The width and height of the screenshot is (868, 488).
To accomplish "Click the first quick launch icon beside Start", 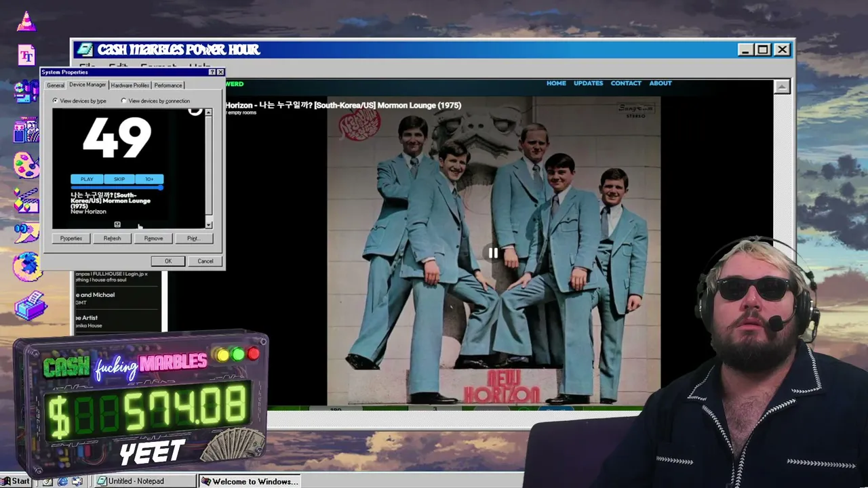I will pos(48,481).
